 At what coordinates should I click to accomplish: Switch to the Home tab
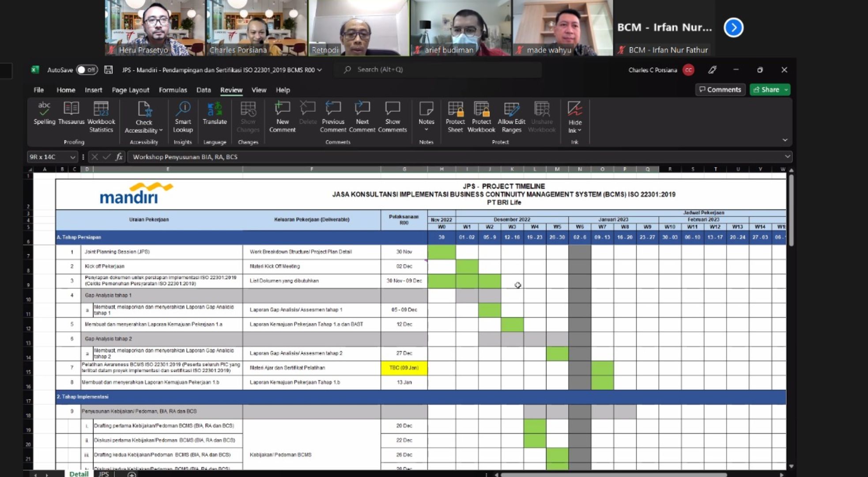tap(66, 90)
